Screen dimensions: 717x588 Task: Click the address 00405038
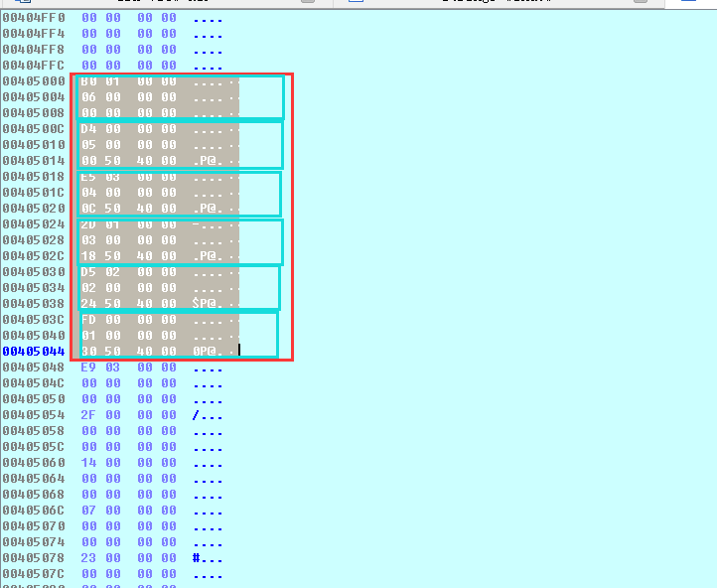(34, 304)
